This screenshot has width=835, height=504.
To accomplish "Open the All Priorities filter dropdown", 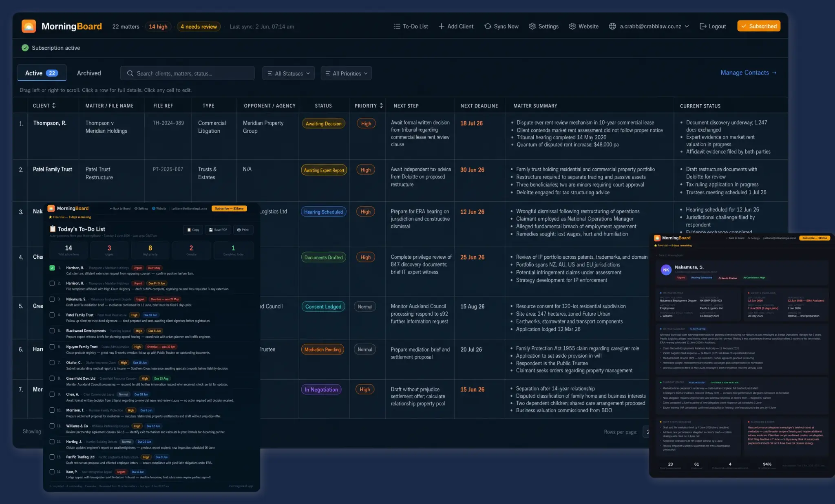I will [346, 73].
